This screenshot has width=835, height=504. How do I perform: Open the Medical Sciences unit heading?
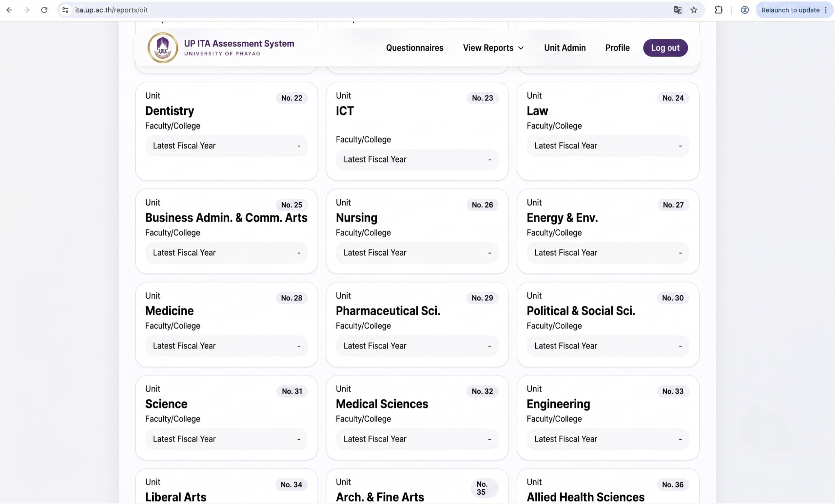[382, 404]
